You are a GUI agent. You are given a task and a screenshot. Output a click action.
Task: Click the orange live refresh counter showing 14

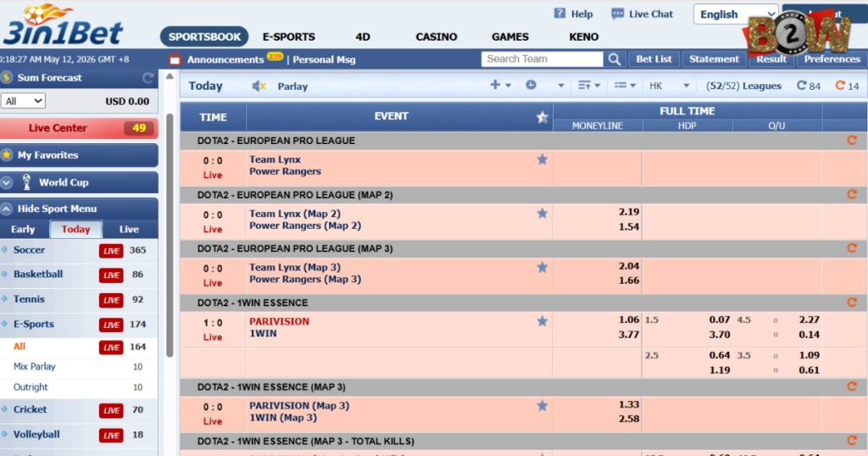tap(847, 86)
